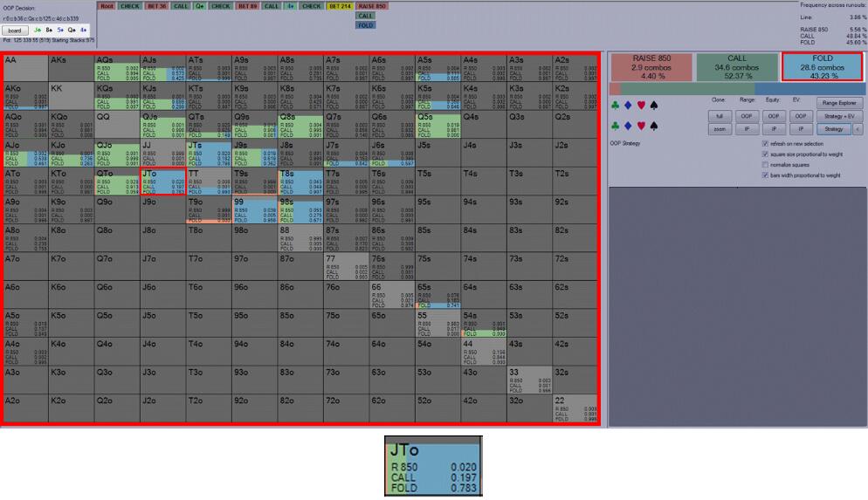The width and height of the screenshot is (868, 500).
Task: Click the 5 of diamonds board card
Action: (60, 30)
